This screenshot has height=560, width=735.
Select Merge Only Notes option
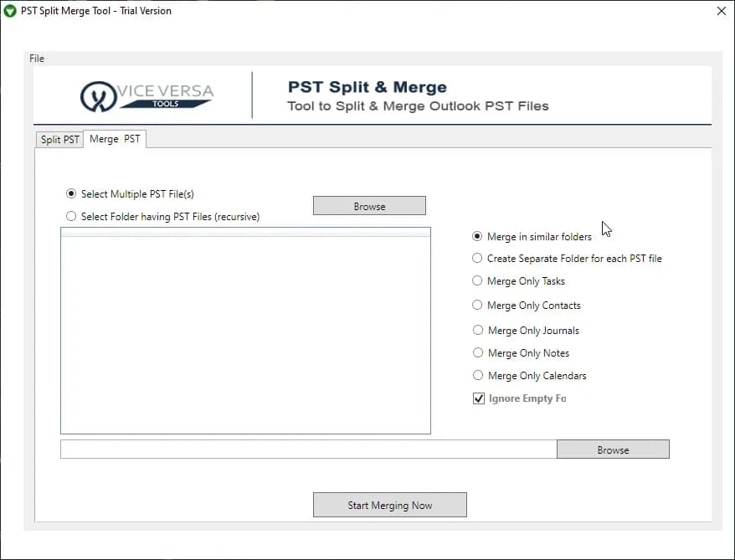521,353
